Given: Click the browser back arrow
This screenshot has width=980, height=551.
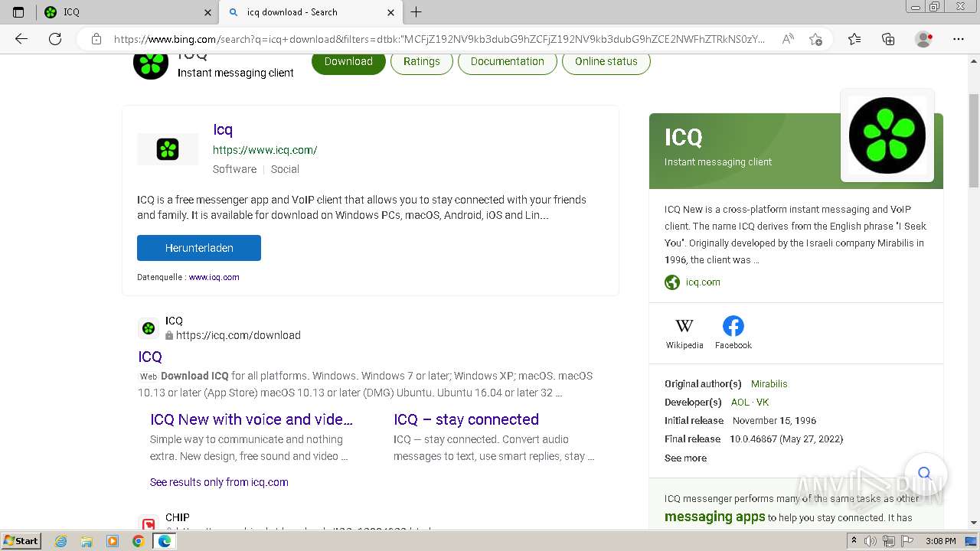Looking at the screenshot, I should pos(21,39).
